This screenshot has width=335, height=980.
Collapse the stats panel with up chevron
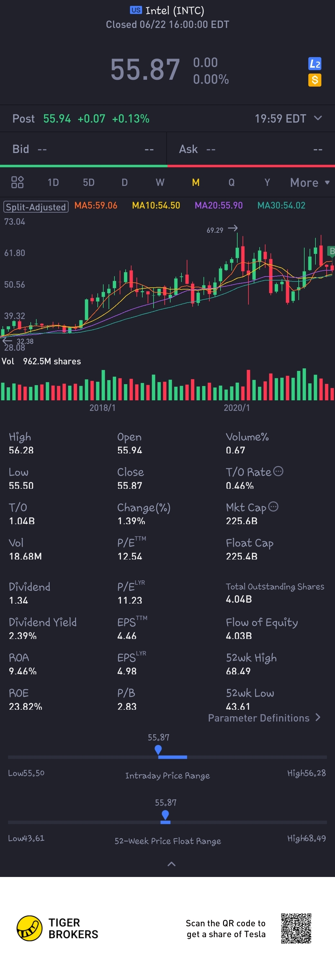pyautogui.click(x=172, y=864)
